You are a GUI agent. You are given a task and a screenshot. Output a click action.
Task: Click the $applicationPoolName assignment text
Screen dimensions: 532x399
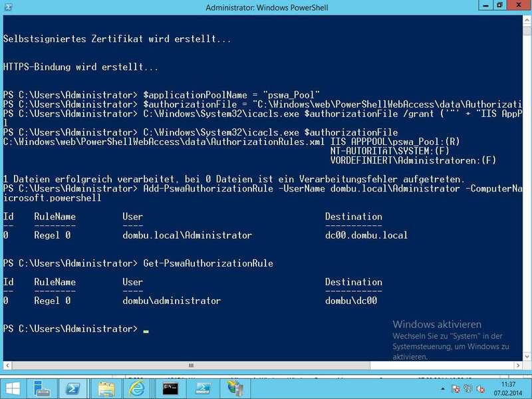[231, 95]
